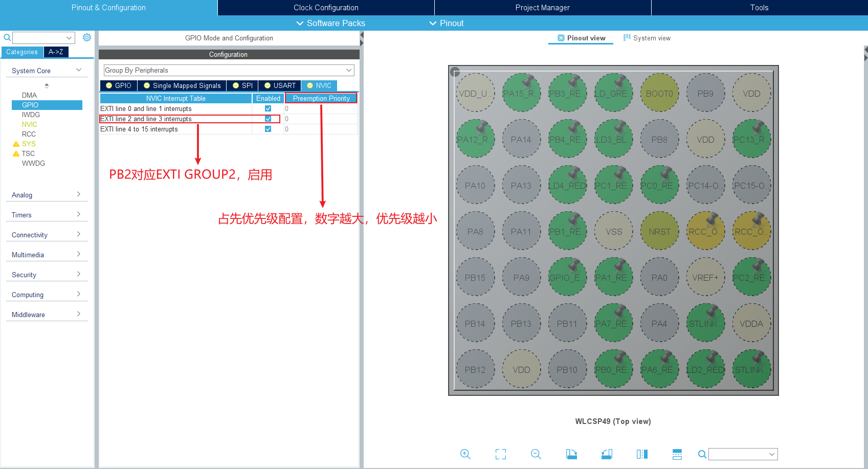Select the LD4_RED pin on chip

click(567, 185)
